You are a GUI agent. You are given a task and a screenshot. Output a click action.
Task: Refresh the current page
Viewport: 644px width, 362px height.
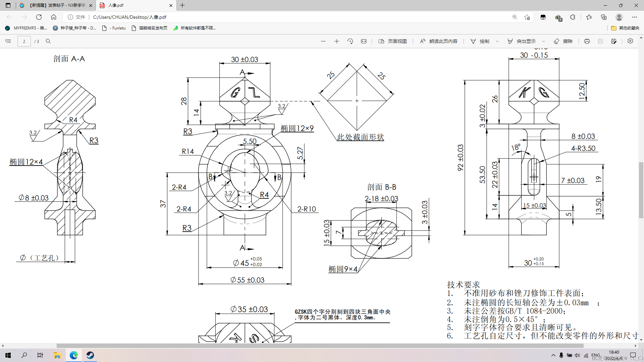[x=39, y=17]
